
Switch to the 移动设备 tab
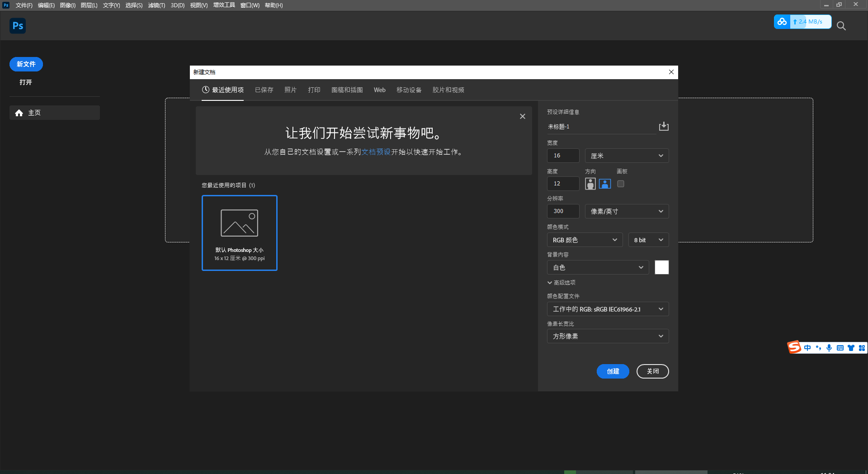tap(409, 90)
